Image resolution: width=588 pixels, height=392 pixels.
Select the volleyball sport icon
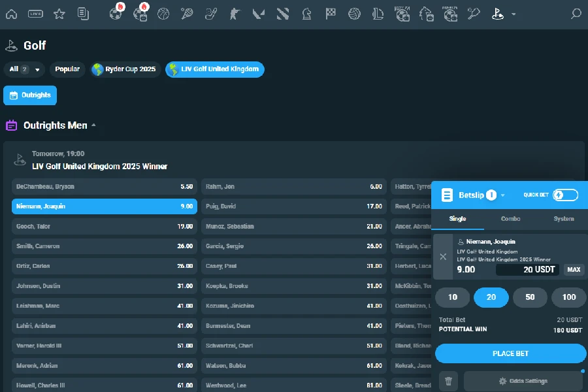pyautogui.click(x=354, y=14)
